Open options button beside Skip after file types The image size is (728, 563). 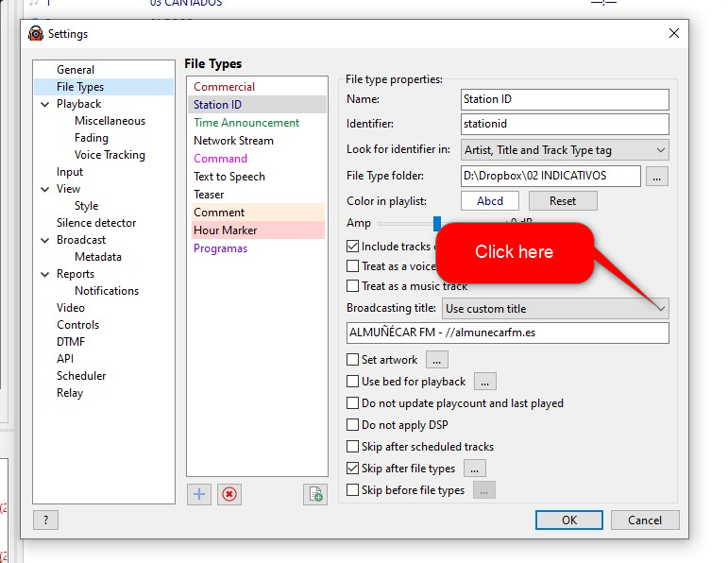tap(474, 469)
